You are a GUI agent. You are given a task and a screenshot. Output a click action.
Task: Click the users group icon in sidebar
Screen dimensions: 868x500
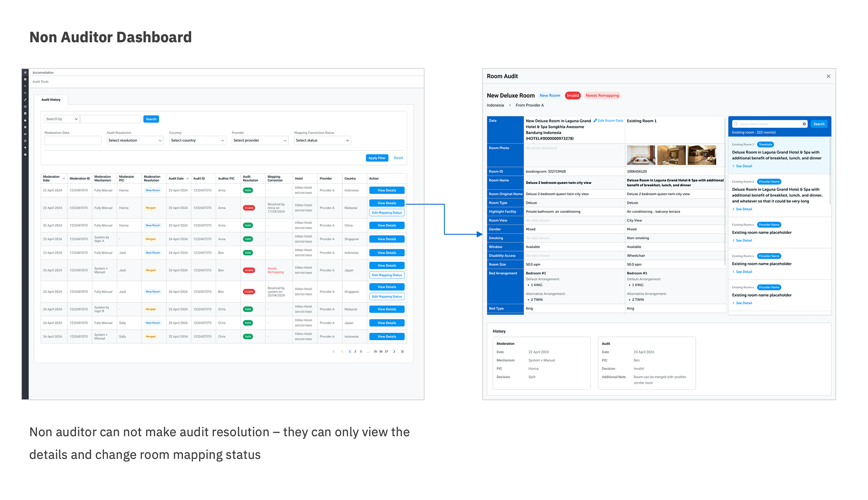(x=25, y=134)
